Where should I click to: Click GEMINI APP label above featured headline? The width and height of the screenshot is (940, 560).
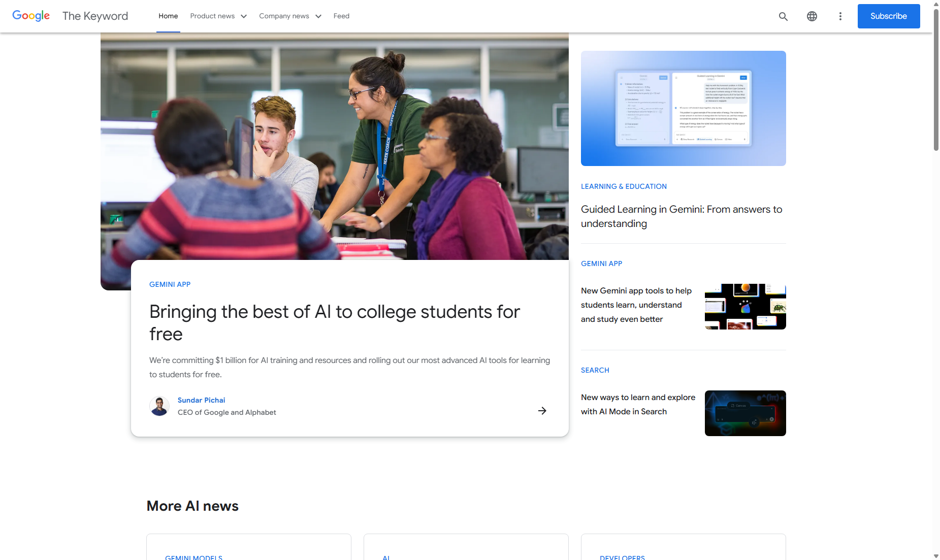(170, 284)
